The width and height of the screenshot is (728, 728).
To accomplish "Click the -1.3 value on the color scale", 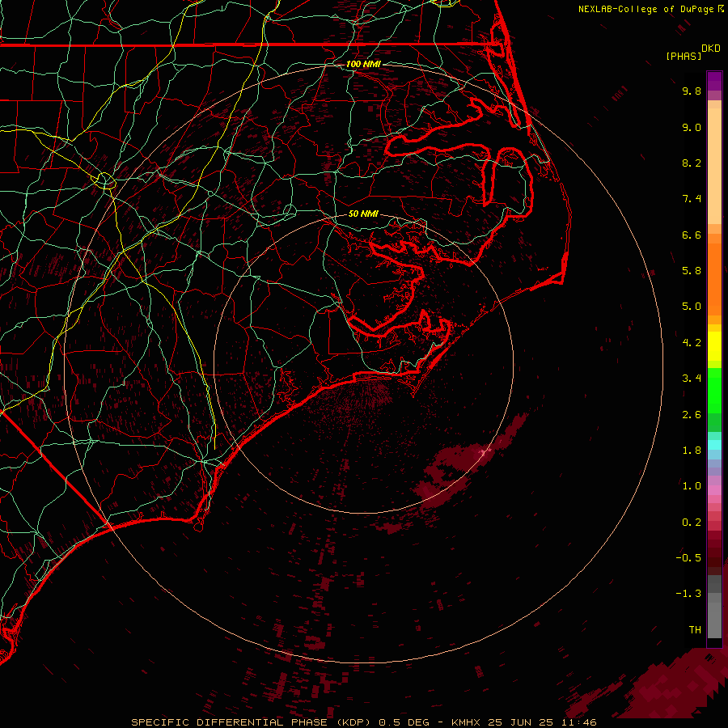I will point(688,594).
